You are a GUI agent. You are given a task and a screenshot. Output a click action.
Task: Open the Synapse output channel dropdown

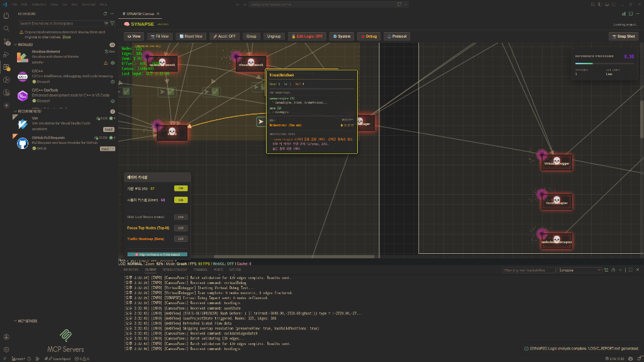point(579,270)
